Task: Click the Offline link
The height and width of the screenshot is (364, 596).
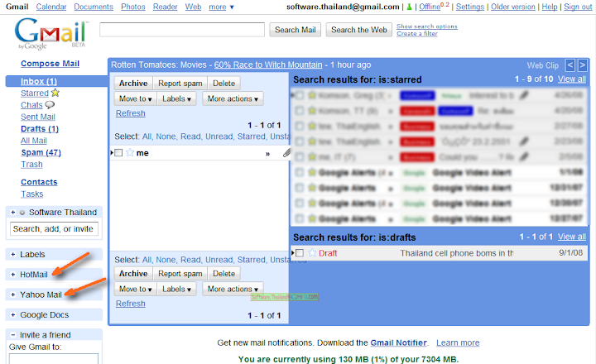Action: click(430, 7)
